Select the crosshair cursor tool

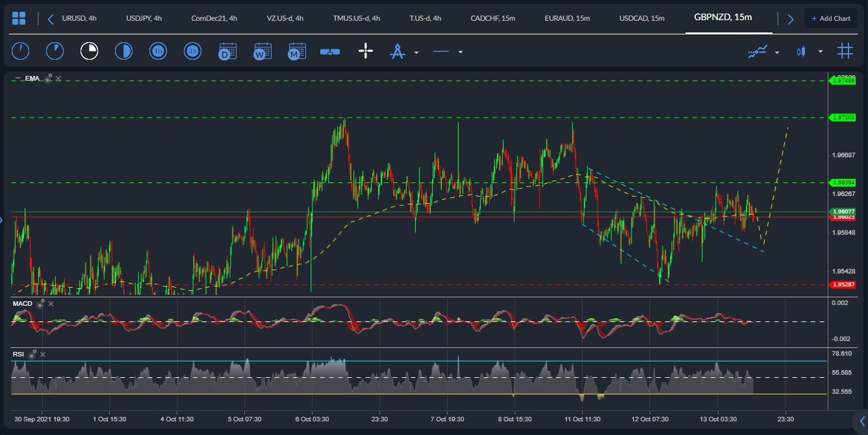366,51
